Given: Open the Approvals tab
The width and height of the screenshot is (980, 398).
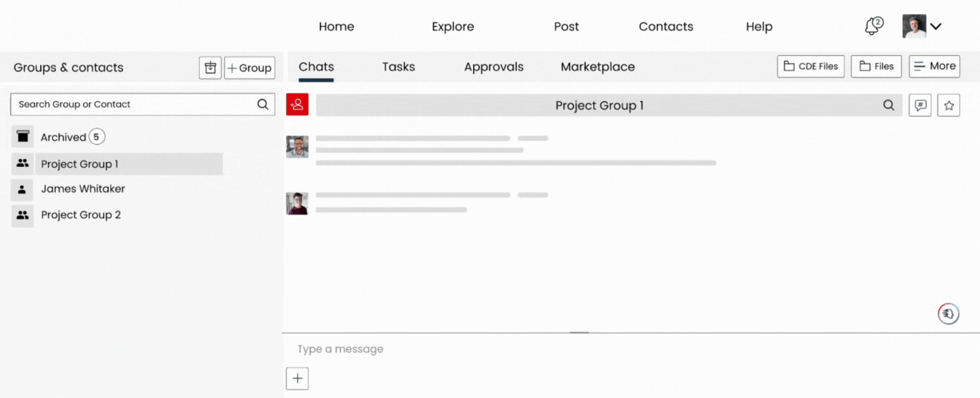Looking at the screenshot, I should click(494, 67).
